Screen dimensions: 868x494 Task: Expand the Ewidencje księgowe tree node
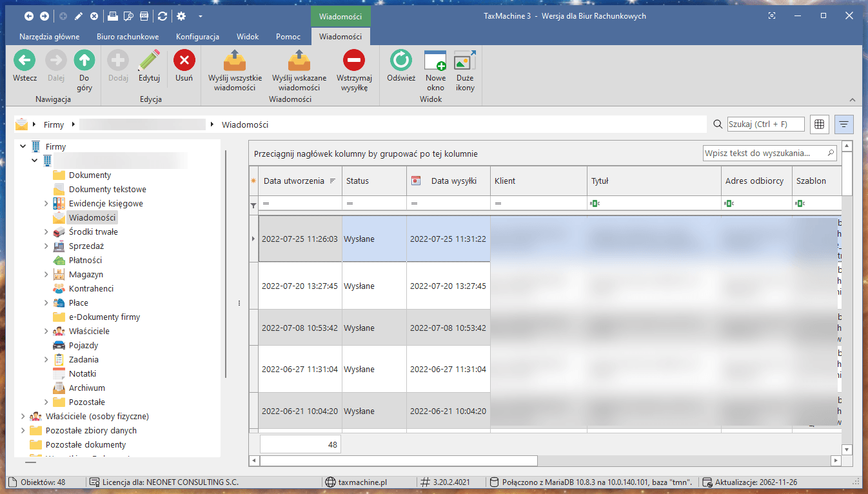[x=46, y=204]
